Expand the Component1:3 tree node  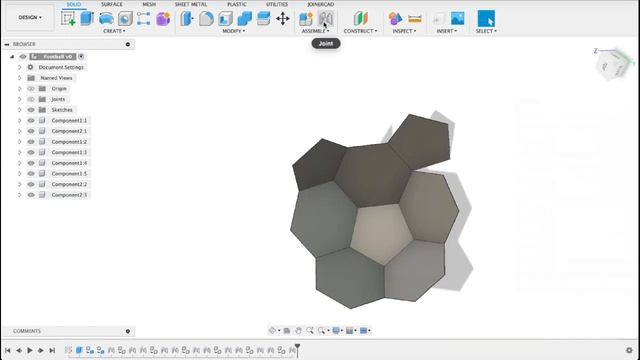20,152
